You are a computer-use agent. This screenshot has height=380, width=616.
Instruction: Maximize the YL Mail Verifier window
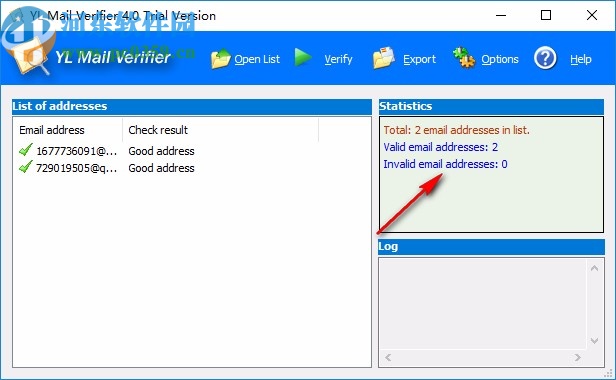pos(546,16)
